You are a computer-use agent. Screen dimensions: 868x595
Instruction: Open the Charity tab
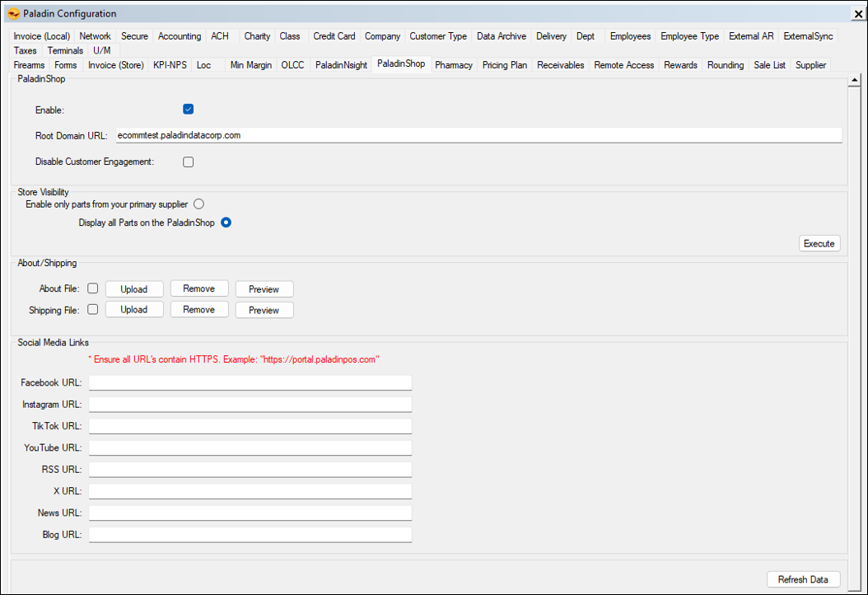pyautogui.click(x=258, y=36)
